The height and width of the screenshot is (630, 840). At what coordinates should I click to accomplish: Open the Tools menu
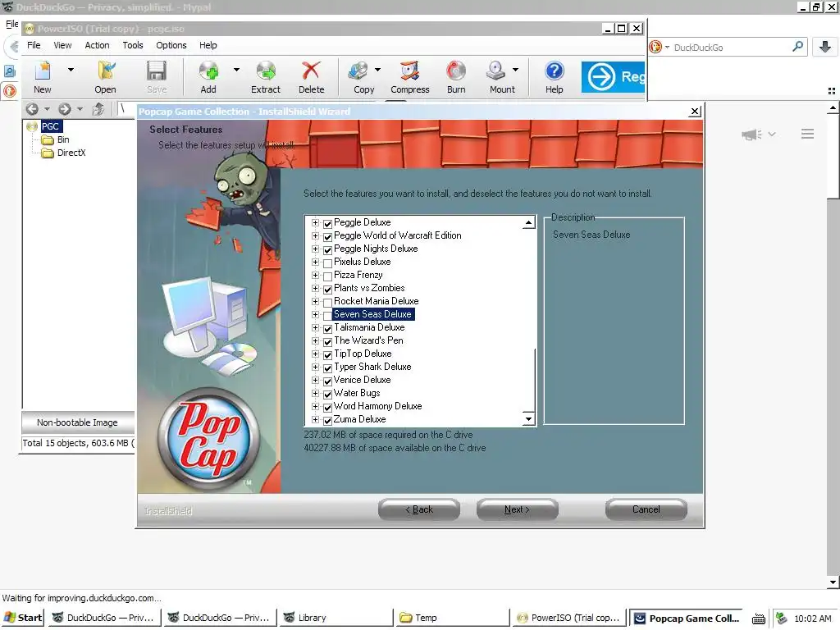click(133, 45)
